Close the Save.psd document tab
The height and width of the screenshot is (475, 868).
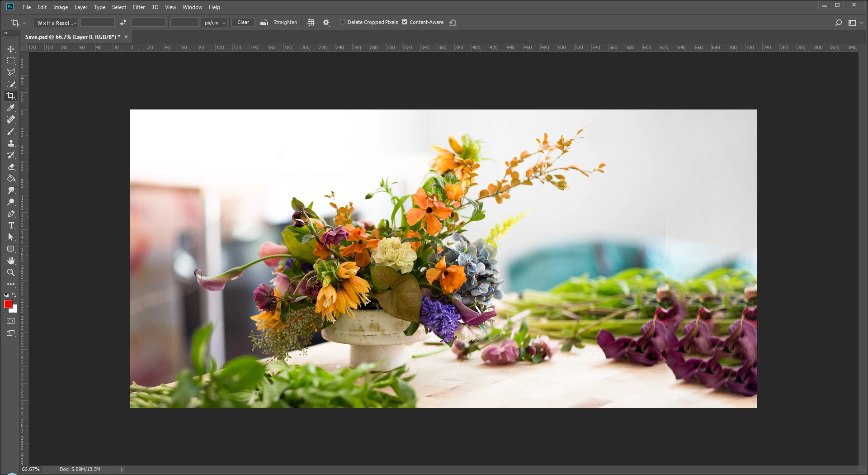126,37
